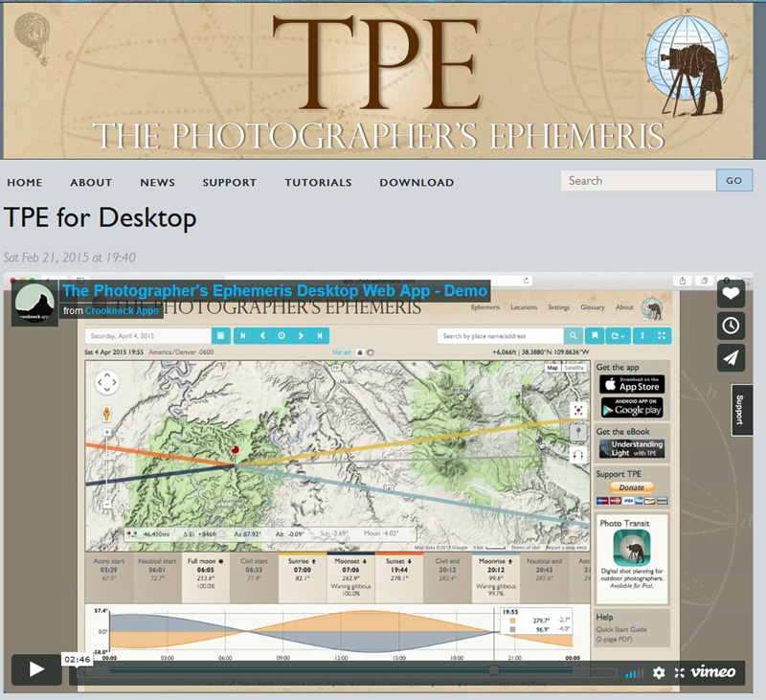Open the HOME menu item
The height and width of the screenshot is (700, 766).
click(x=25, y=182)
